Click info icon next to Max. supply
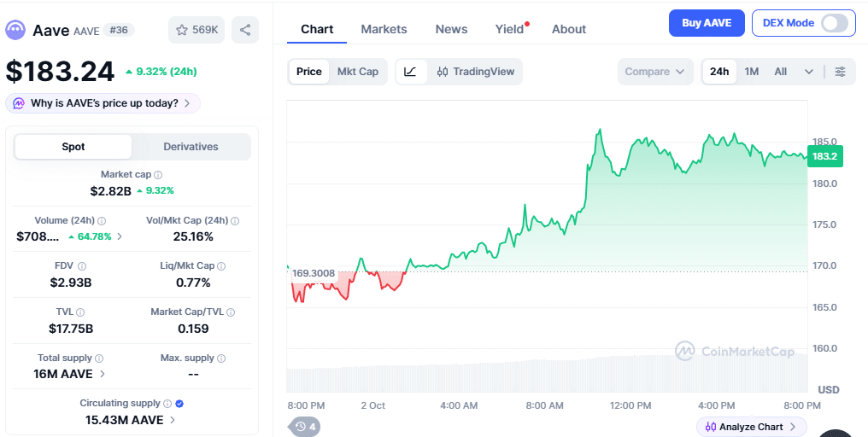868x437 pixels. [221, 358]
